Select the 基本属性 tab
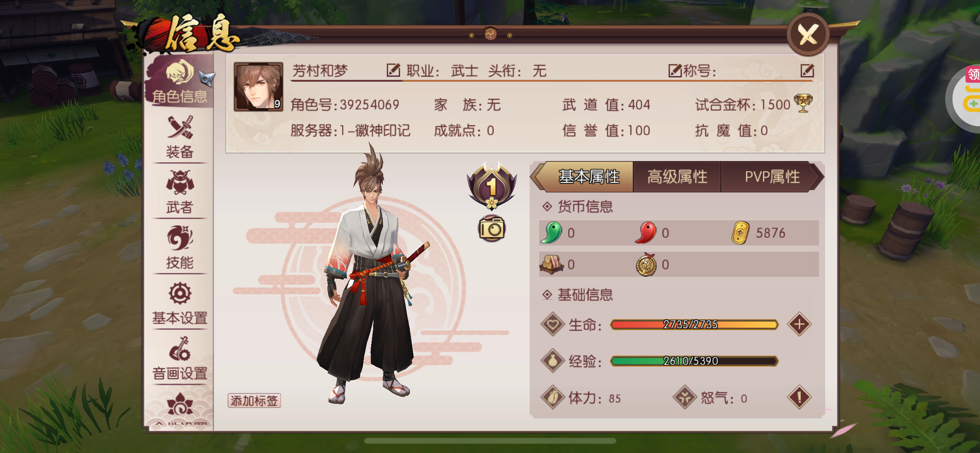 pos(588,177)
